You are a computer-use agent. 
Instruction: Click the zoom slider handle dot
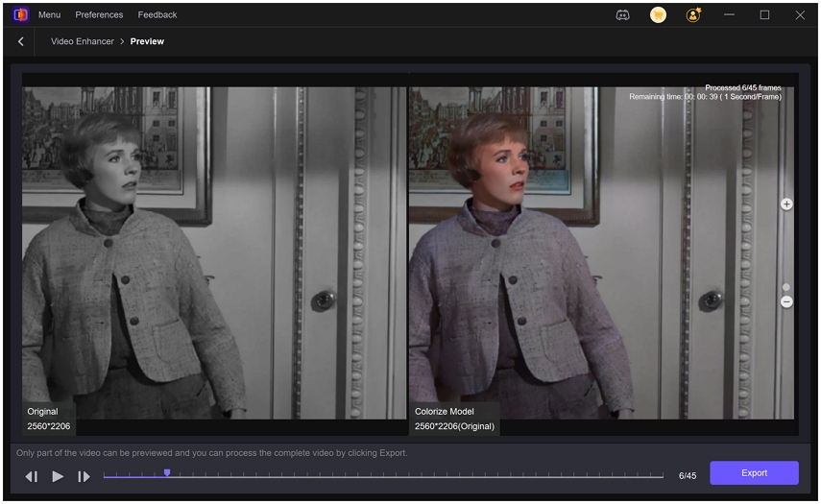coord(785,287)
